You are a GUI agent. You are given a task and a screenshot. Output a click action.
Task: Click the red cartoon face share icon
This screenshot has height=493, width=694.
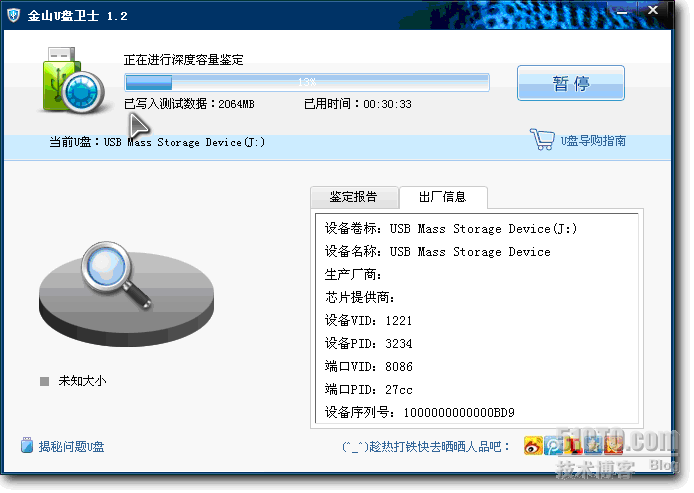click(x=613, y=446)
